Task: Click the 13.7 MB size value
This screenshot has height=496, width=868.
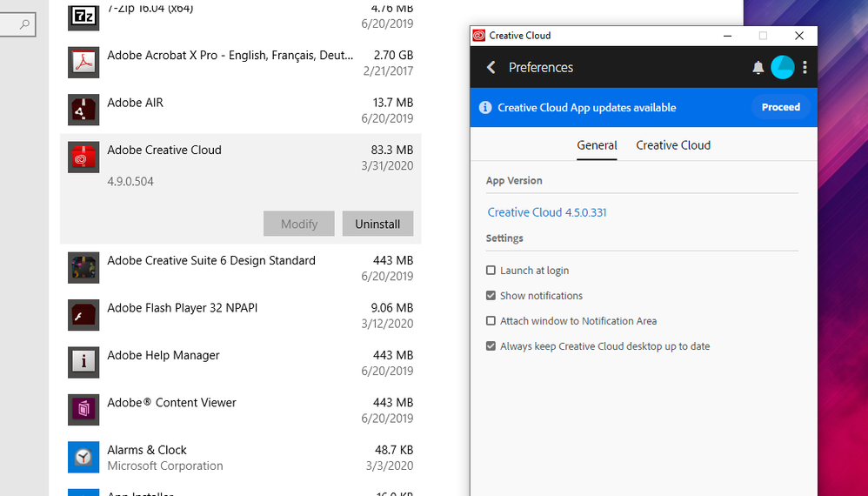Action: click(x=392, y=103)
